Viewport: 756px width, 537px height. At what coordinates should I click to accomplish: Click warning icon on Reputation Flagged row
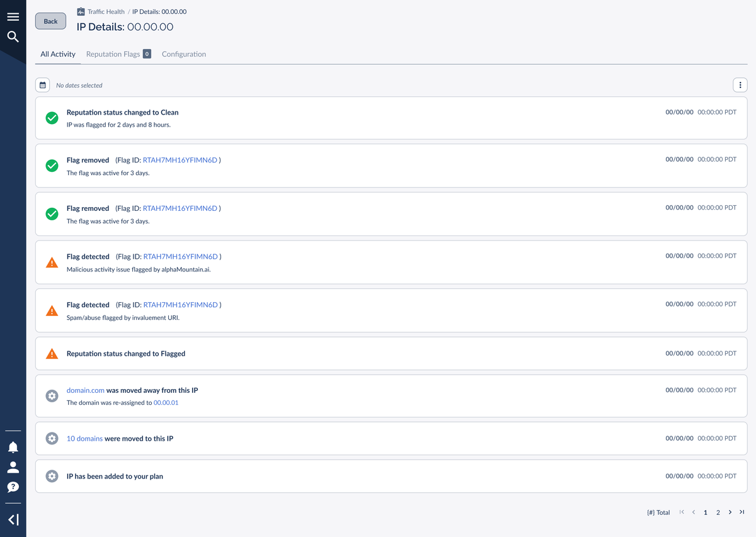tap(52, 354)
